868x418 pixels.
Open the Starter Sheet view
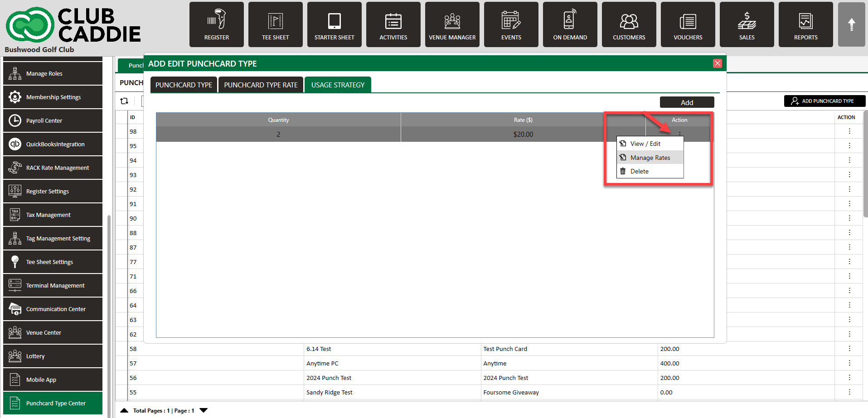pos(334,24)
